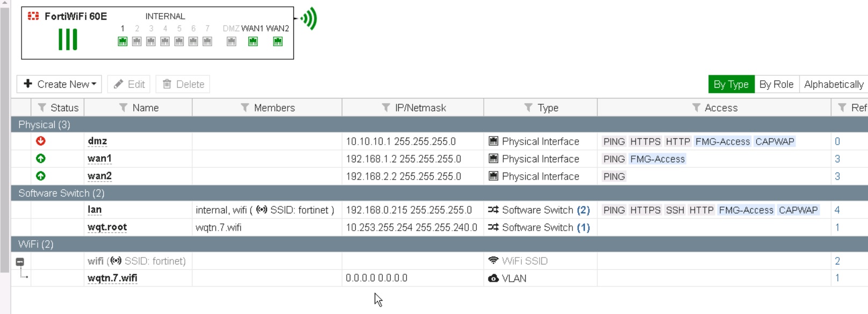Click internal port 1 icon

click(x=123, y=41)
